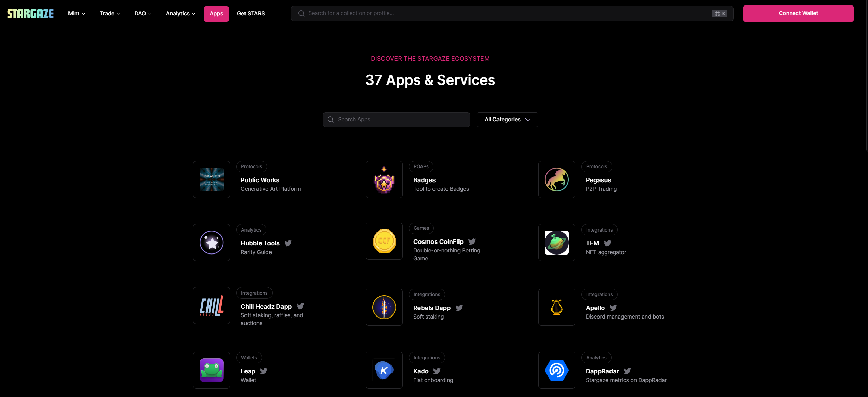Open the Chill Headz logo
Screen dimensions: 868x397
212,306
